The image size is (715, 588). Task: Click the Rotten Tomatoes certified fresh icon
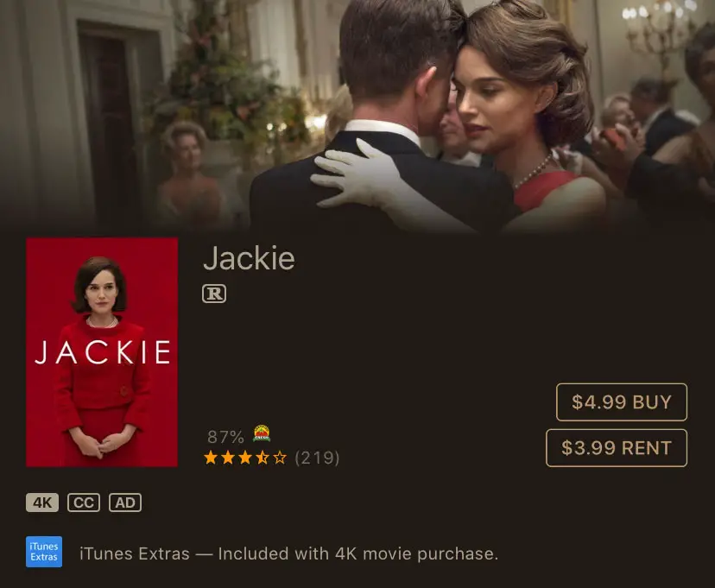262,433
